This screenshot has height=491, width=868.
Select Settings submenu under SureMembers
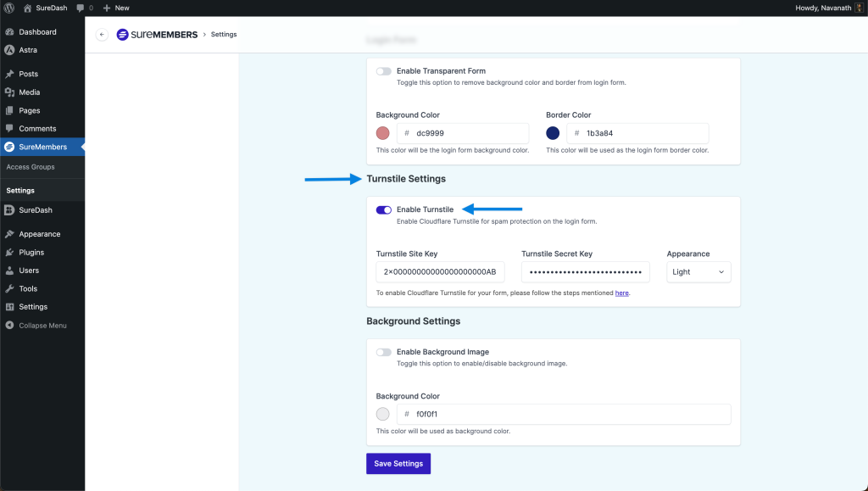click(20, 191)
